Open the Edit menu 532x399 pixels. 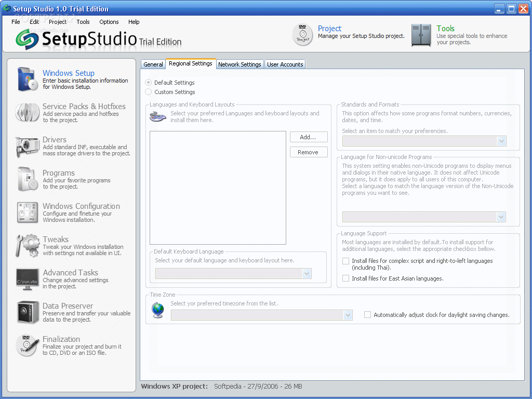point(34,22)
